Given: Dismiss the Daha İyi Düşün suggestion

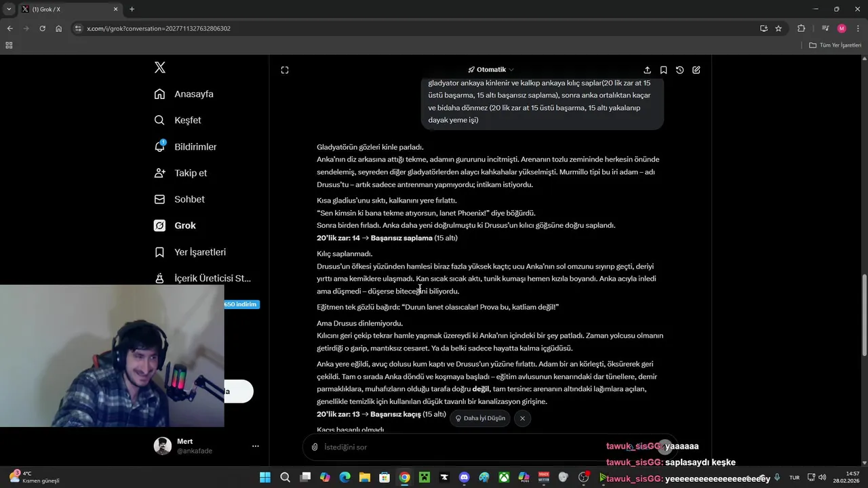Looking at the screenshot, I should [522, 418].
